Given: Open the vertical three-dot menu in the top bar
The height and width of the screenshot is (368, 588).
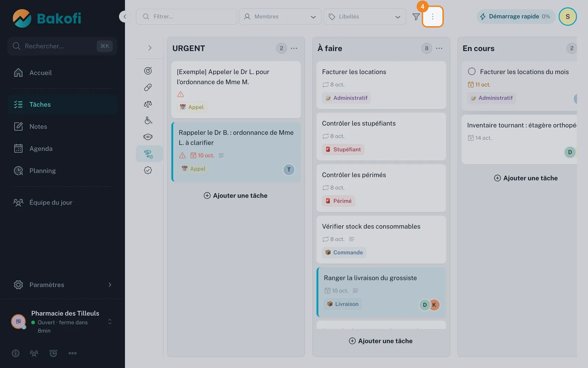Looking at the screenshot, I should click(x=433, y=17).
